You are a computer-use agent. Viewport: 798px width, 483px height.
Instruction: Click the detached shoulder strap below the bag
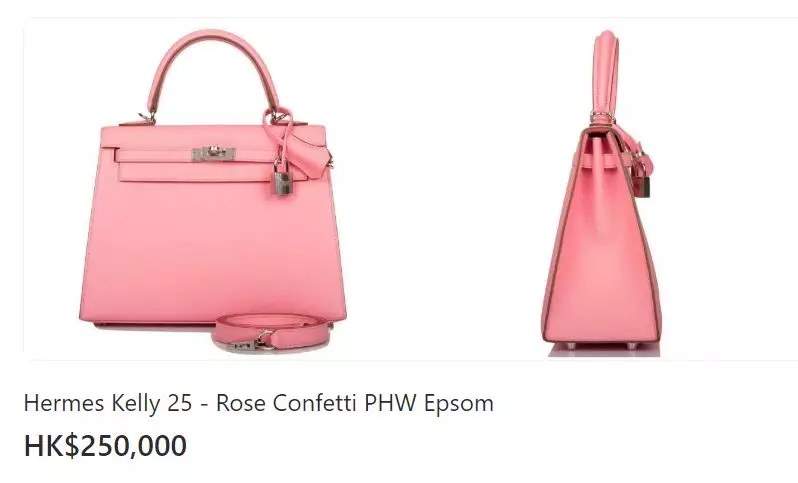[272, 333]
